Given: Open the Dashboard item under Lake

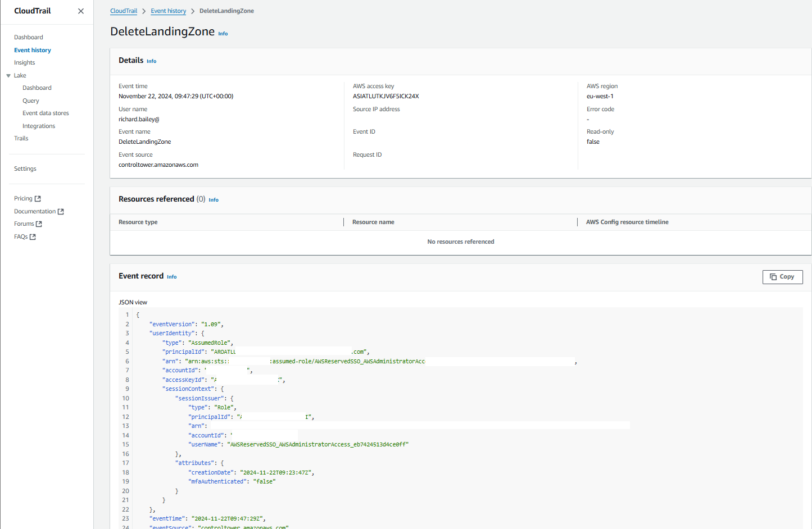Looking at the screenshot, I should (37, 88).
